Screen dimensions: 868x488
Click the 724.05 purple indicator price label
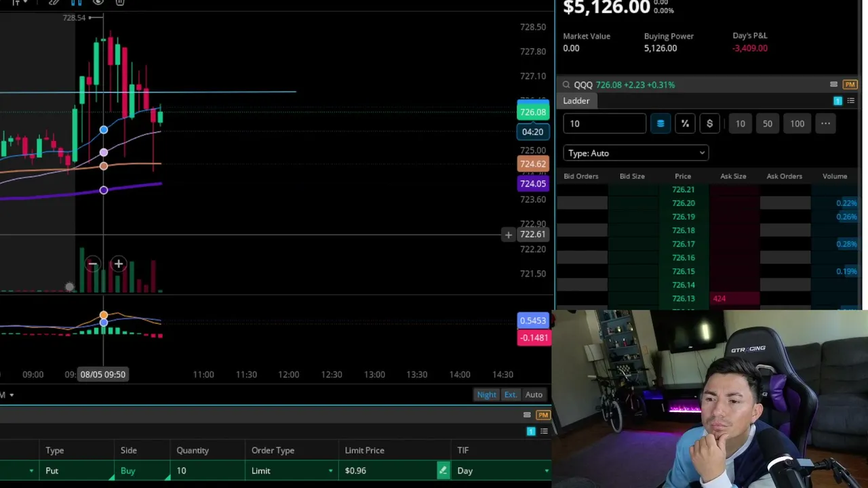pyautogui.click(x=532, y=183)
